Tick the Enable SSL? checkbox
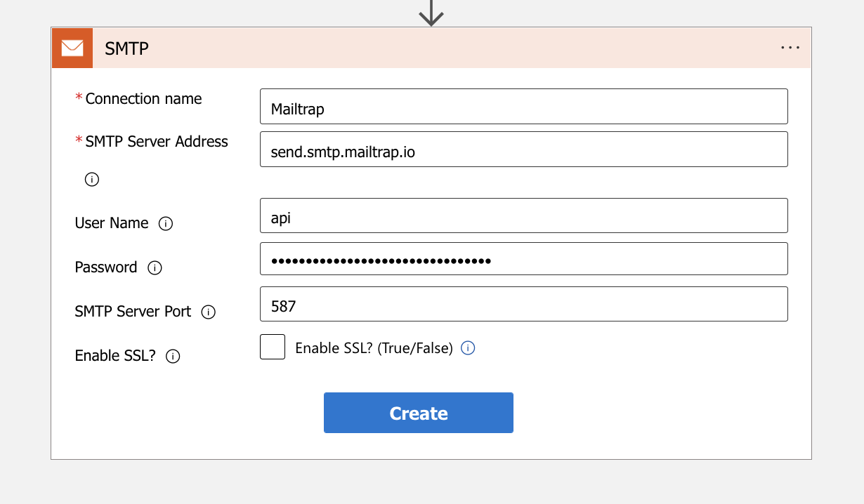864x504 pixels. click(273, 347)
